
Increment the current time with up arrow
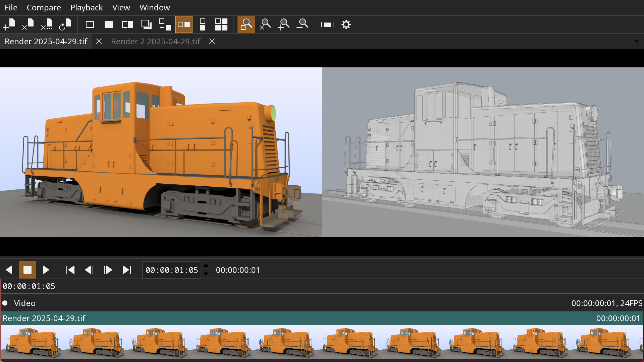pos(206,265)
